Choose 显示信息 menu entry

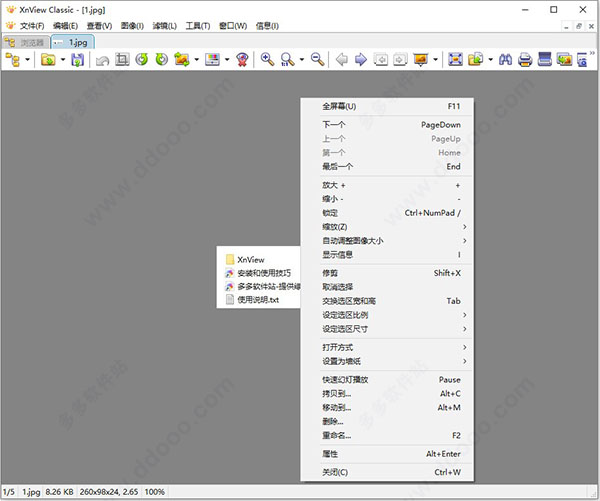[387, 255]
